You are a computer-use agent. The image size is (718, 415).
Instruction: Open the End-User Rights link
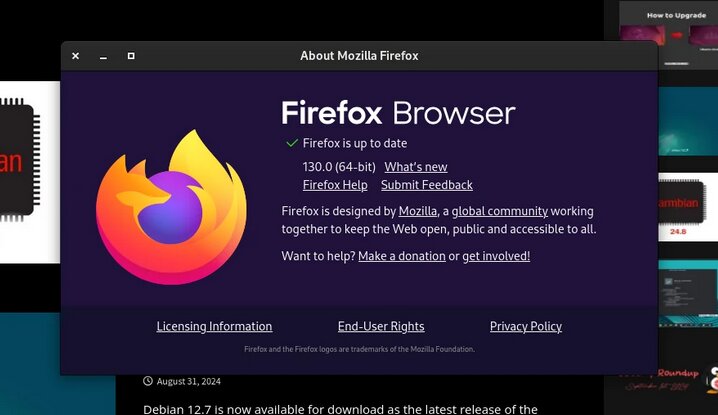tap(381, 326)
